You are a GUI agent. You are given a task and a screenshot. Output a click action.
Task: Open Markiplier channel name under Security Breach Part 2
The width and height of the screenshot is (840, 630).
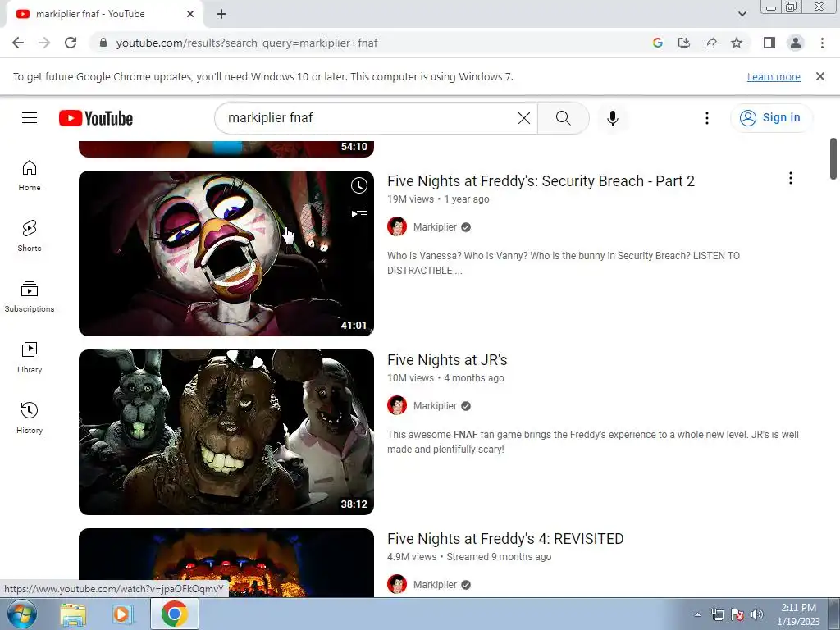435,227
